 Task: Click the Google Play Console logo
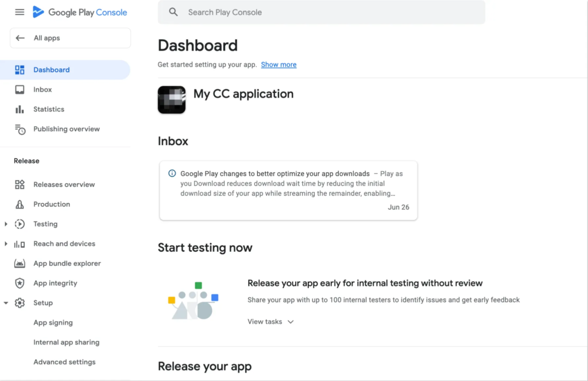[x=80, y=12]
